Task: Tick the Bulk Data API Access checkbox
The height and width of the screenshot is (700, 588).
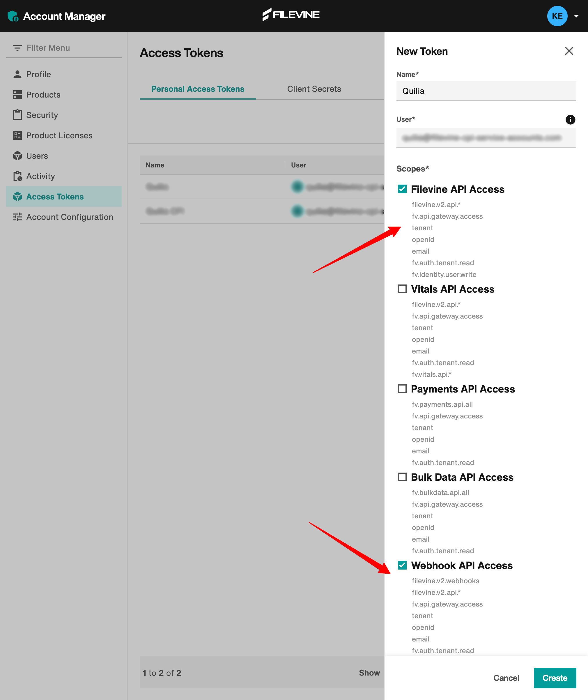Action: click(x=402, y=477)
